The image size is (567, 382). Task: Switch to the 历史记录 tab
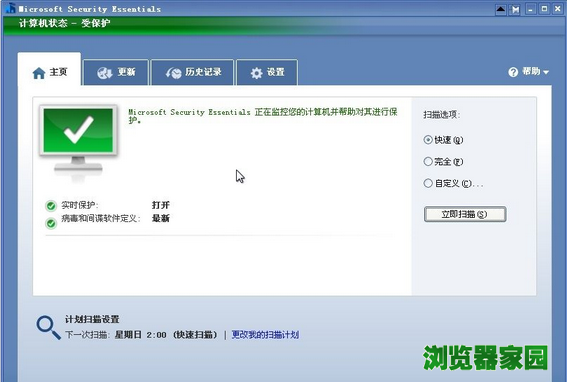192,72
